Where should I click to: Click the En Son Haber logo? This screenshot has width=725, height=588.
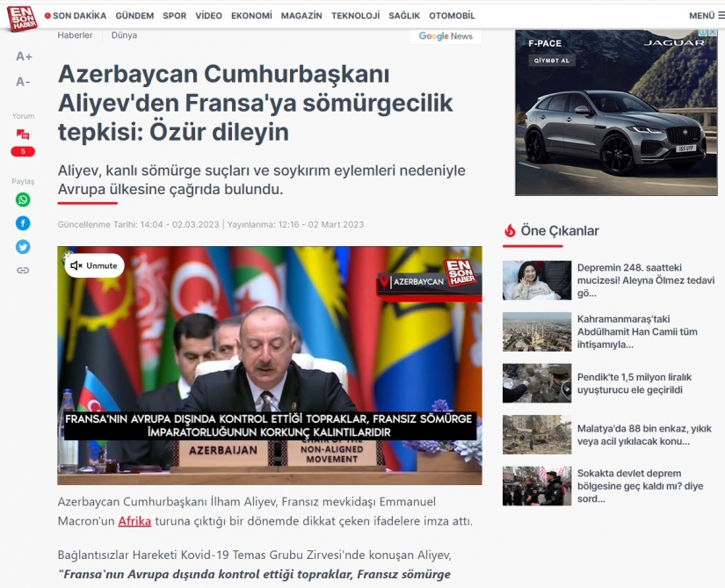pos(22,17)
